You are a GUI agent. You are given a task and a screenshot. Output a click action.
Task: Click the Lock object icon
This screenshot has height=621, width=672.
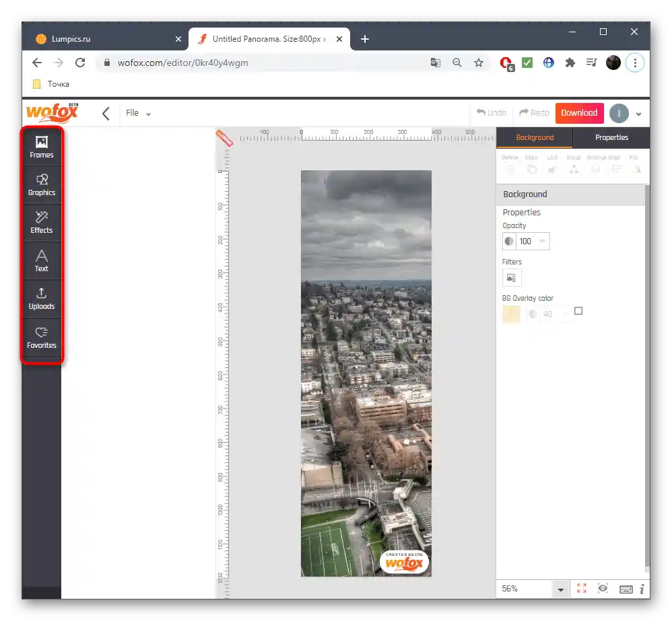552,169
